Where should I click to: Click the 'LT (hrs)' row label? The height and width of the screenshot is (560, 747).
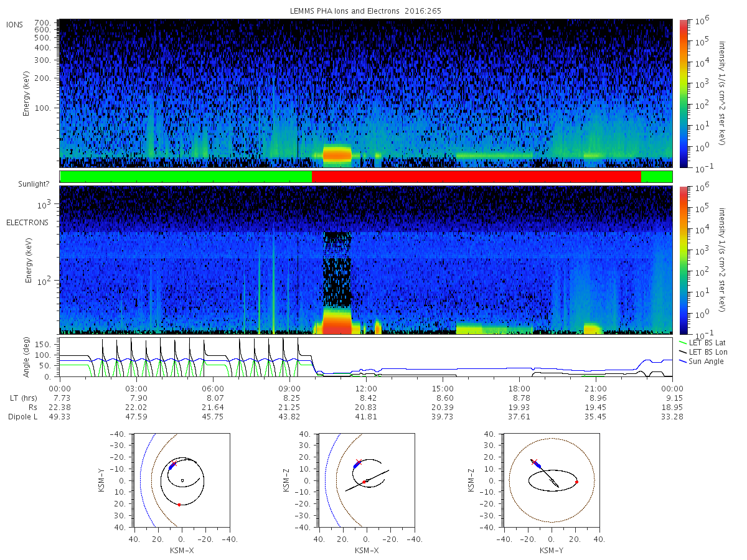point(24,398)
